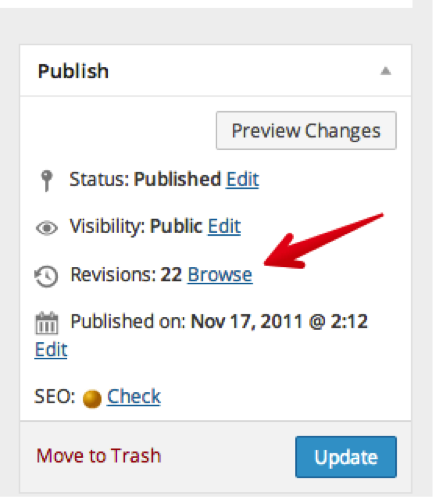Collapse the Publish panel with the triangle
The width and height of the screenshot is (433, 497).
(x=386, y=71)
